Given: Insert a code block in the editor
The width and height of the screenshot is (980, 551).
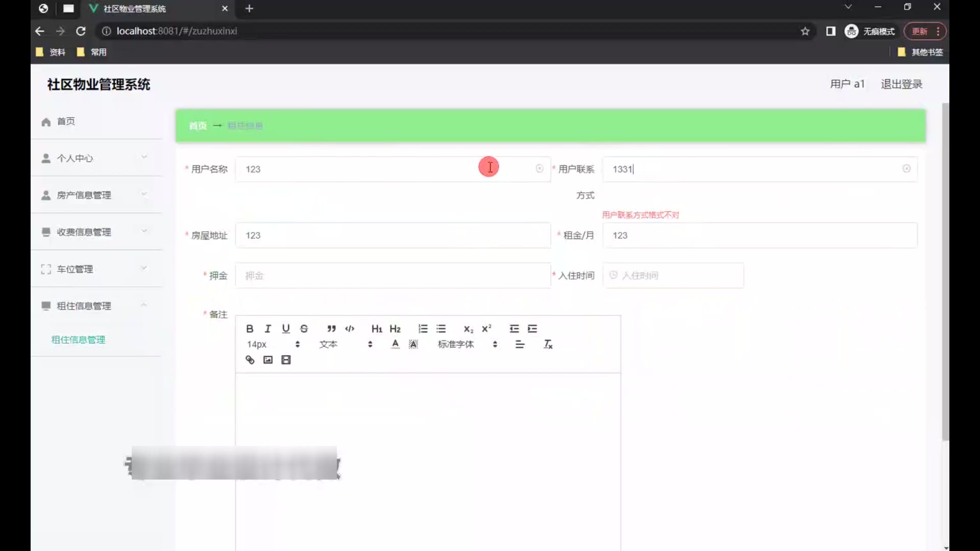Looking at the screenshot, I should [x=350, y=329].
